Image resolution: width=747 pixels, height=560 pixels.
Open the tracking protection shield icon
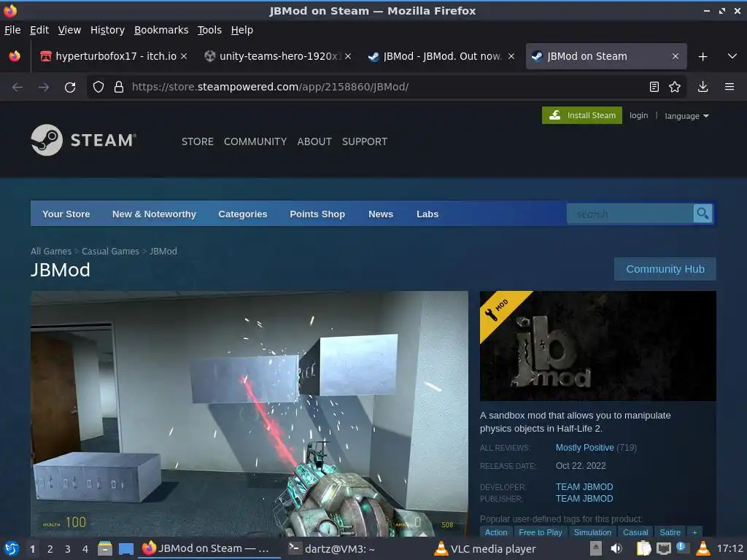(98, 87)
